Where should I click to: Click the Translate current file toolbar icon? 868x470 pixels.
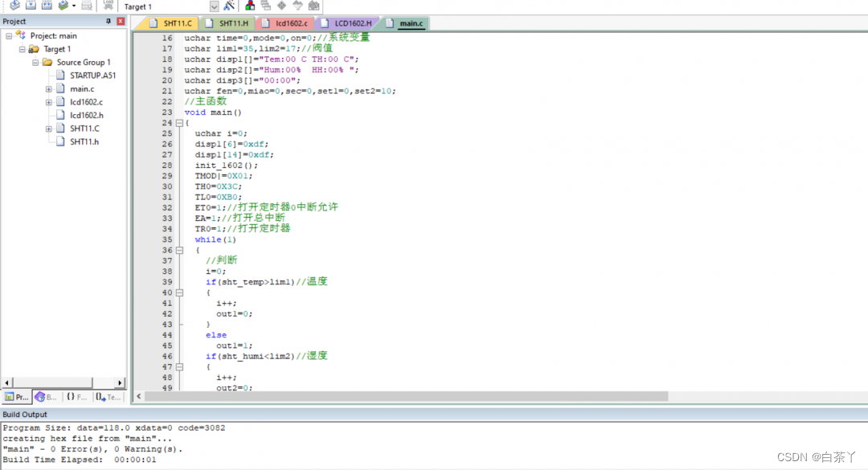[15, 5]
